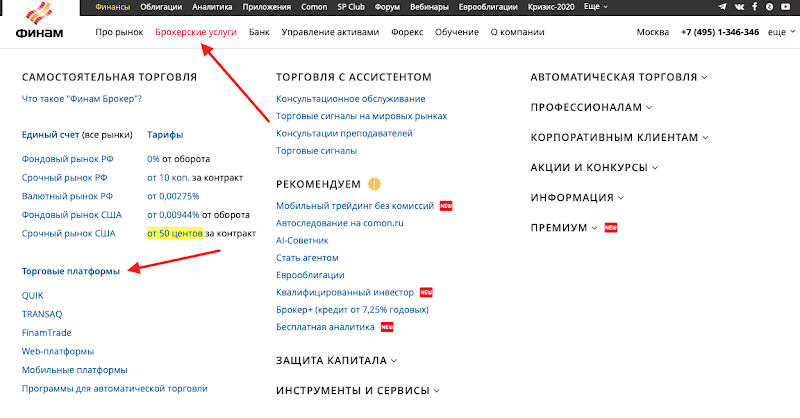Select Еврооблигации in top bar

click(x=488, y=7)
